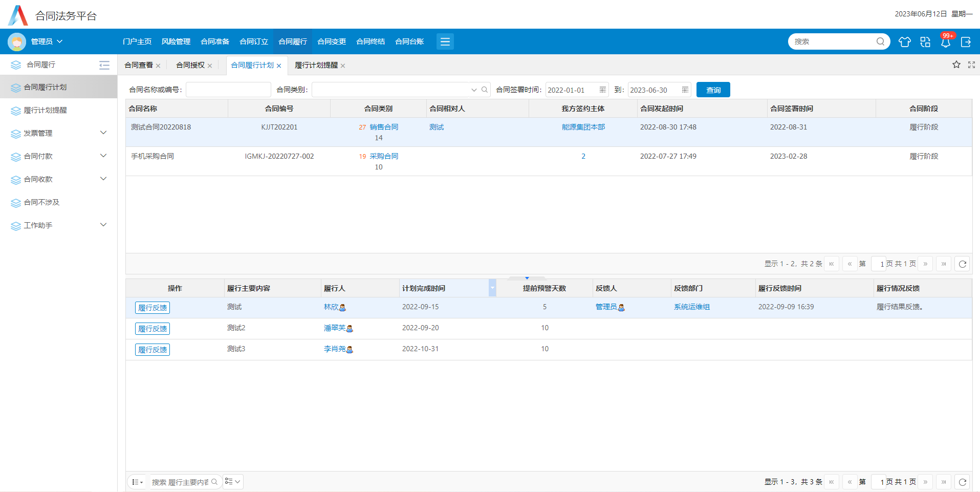
Task: Open 销售合同 category link
Action: 384,127
